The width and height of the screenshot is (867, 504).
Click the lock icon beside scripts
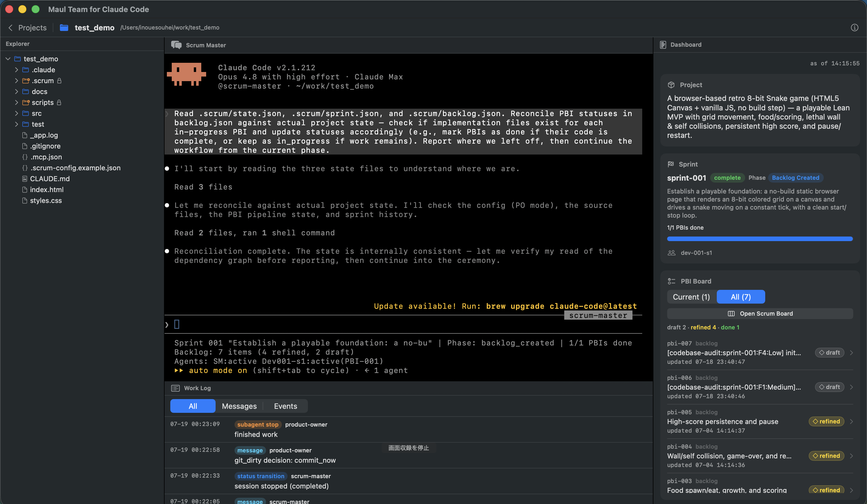pyautogui.click(x=59, y=103)
